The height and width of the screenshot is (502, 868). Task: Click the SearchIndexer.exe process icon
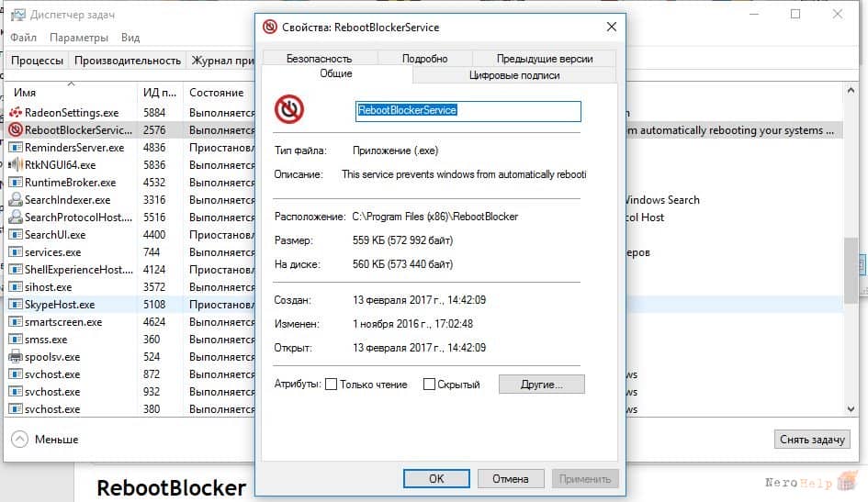tap(16, 199)
